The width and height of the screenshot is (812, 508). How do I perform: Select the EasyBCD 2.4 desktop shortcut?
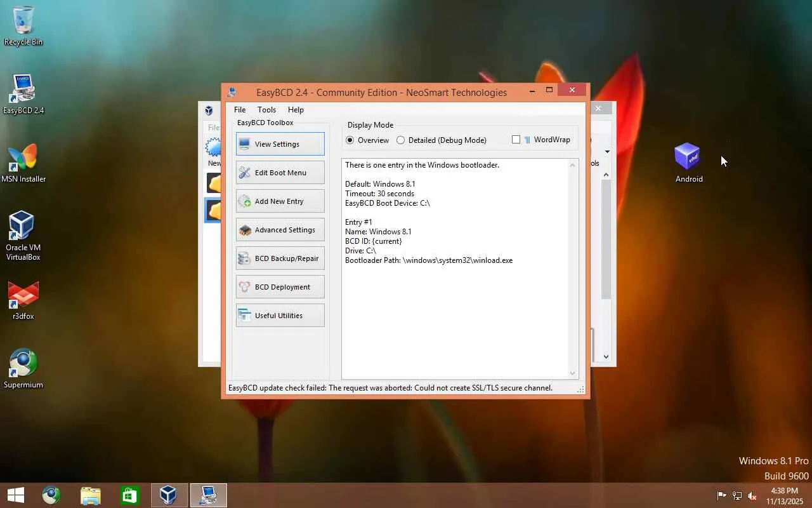[23, 95]
